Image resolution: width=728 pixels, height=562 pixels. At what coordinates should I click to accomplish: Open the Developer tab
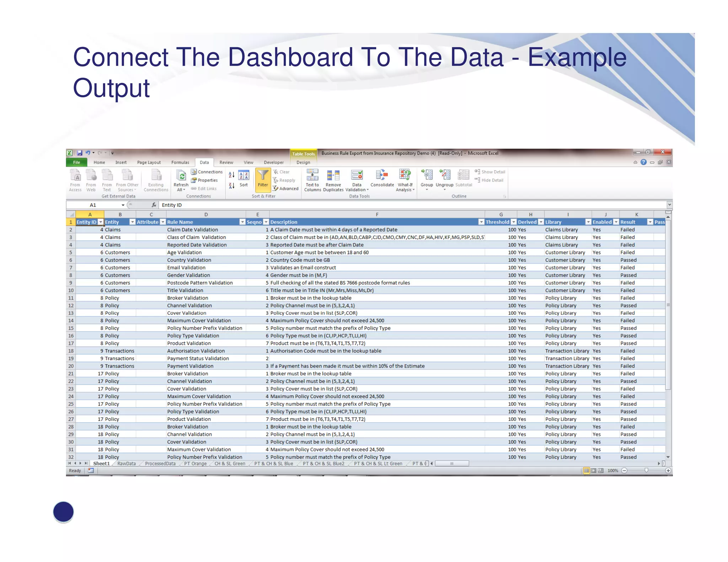(x=274, y=162)
